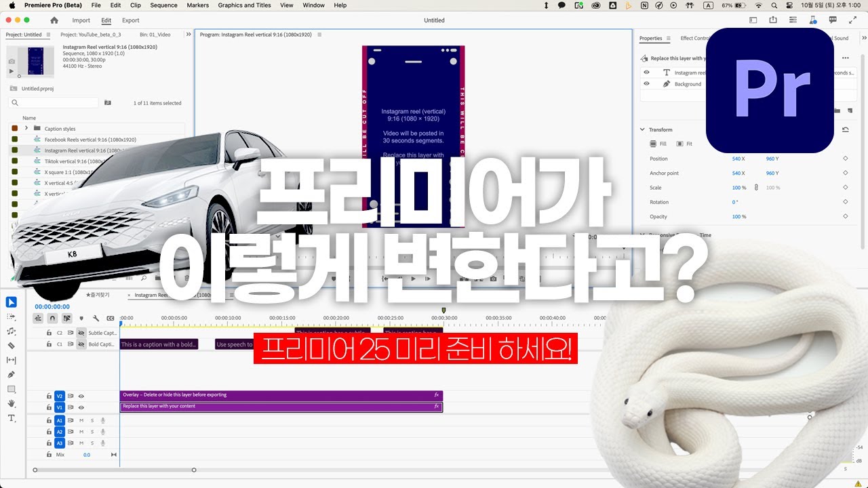The width and height of the screenshot is (868, 488).
Task: Hide the Background layer in Properties
Action: click(x=646, y=84)
